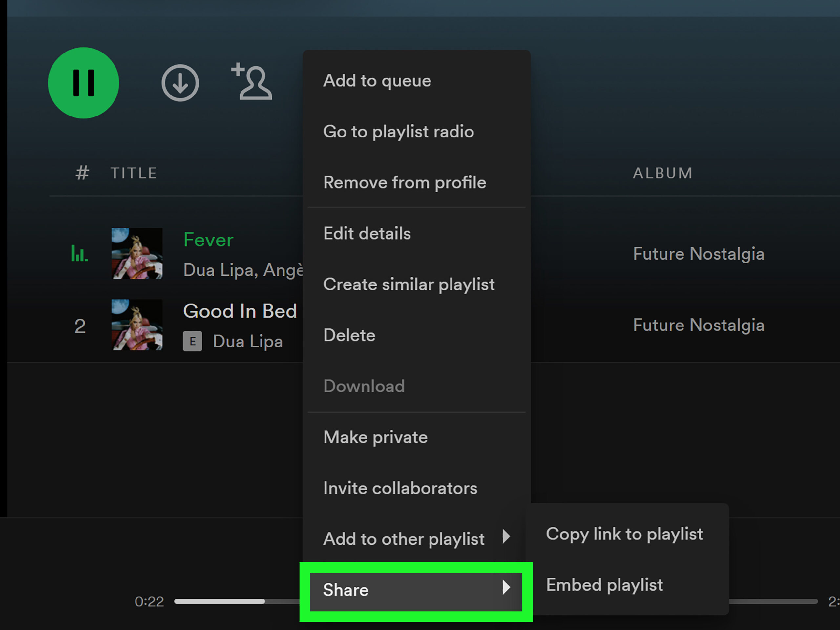Click the now-playing equalizer icon beside Fever
Screen dimensions: 840x630
[79, 253]
